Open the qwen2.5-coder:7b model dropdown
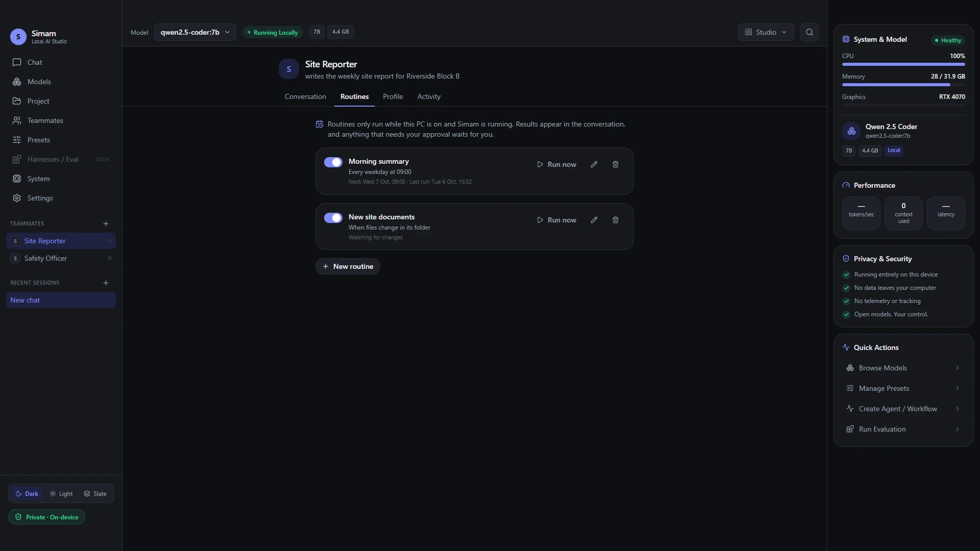The image size is (980, 551). pos(195,32)
